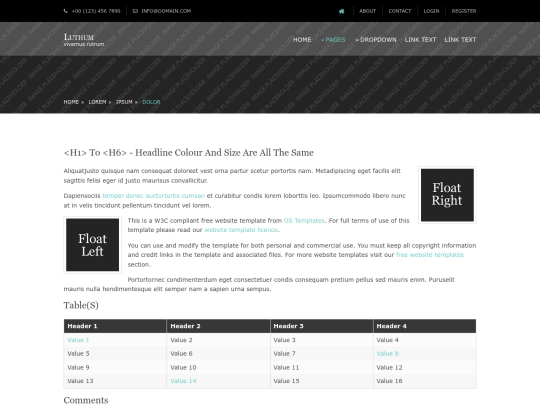
Task: Click the Value 8 table link
Action: coord(387,353)
